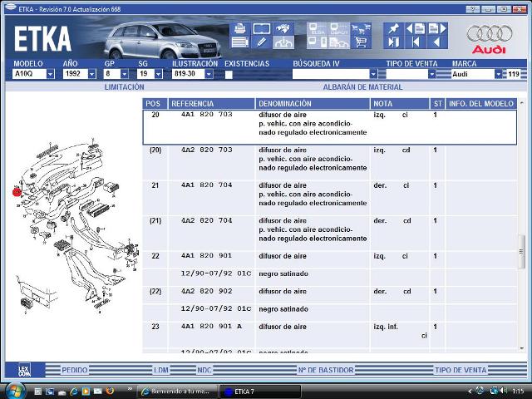Viewport: 532px width, 399px height.
Task: Click the pushpin icon
Action: click(x=393, y=29)
